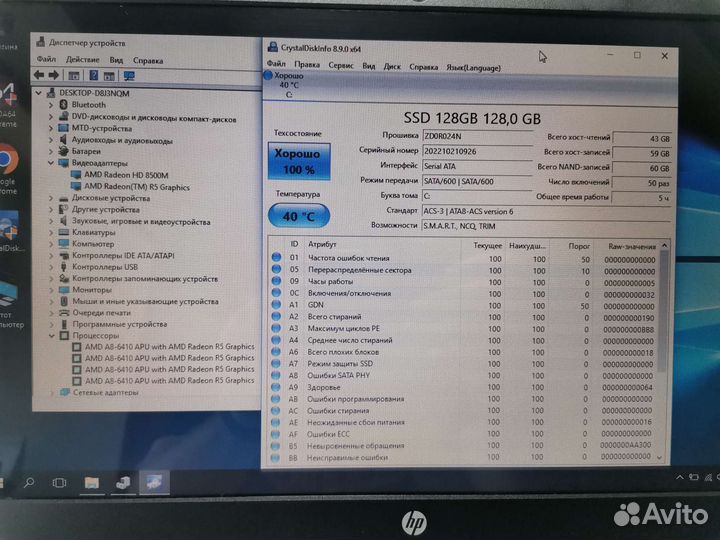Open the Search icon on the taskbar

[29, 483]
